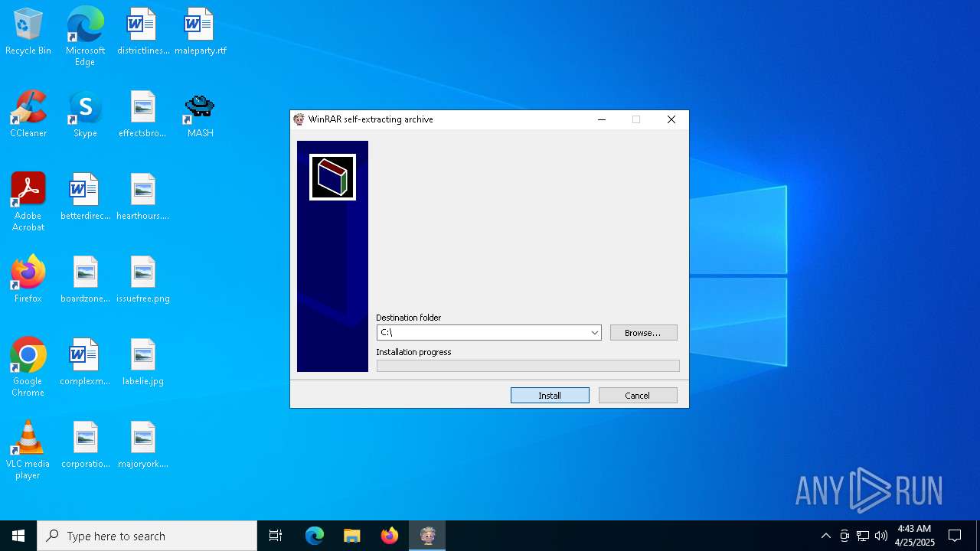Open Task View on the taskbar
The image size is (980, 551).
tap(276, 536)
